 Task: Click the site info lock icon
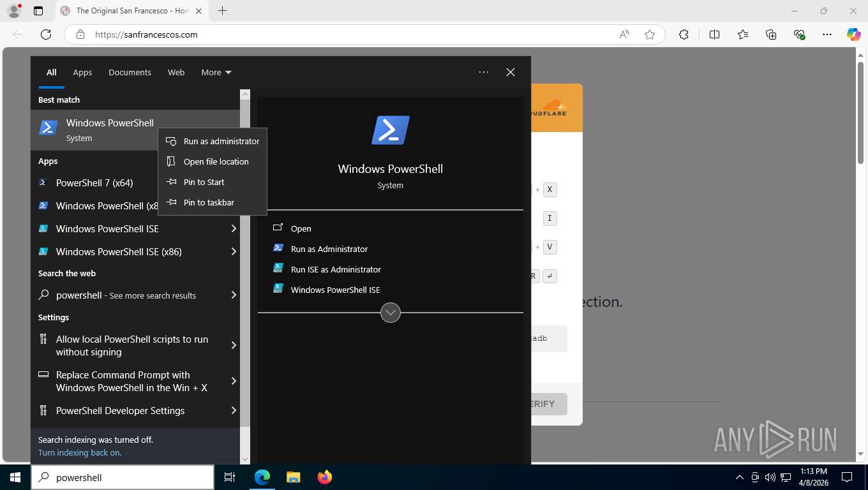tap(80, 34)
